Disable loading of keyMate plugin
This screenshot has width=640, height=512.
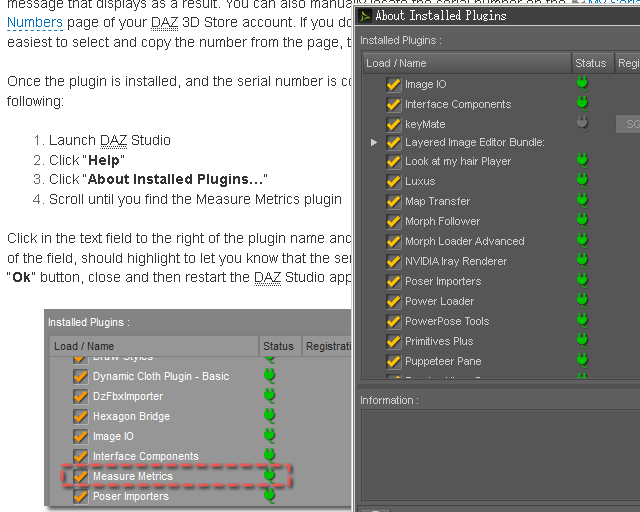(x=393, y=125)
